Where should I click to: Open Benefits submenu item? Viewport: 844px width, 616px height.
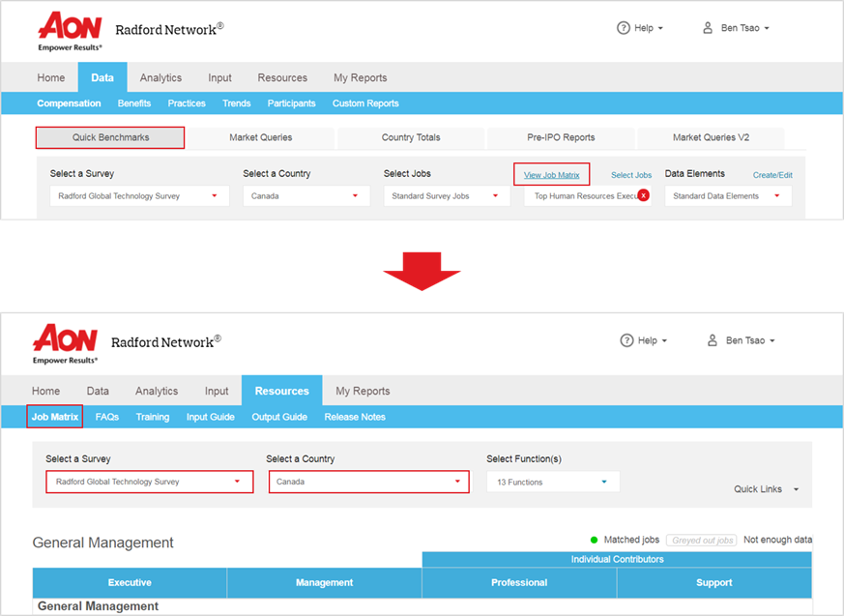tap(134, 103)
